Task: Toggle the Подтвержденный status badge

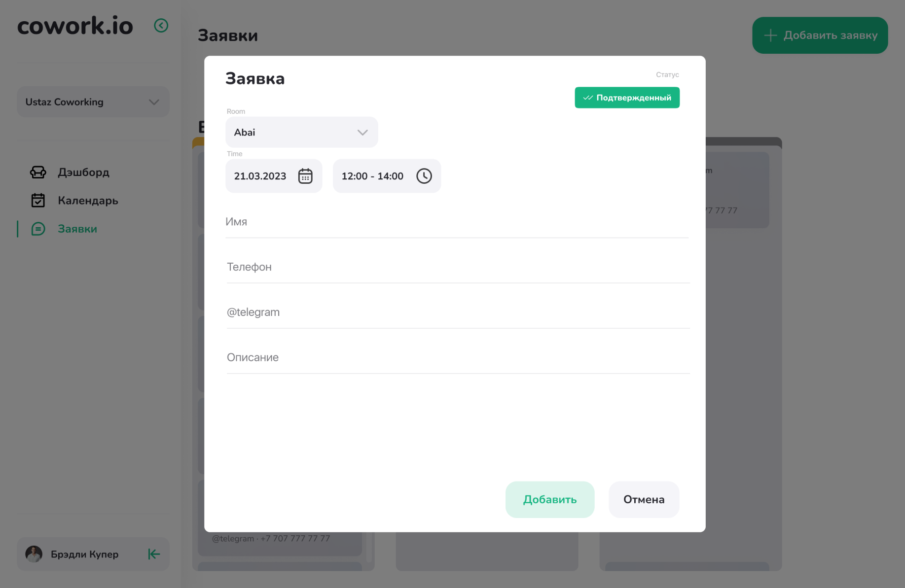Action: tap(627, 98)
